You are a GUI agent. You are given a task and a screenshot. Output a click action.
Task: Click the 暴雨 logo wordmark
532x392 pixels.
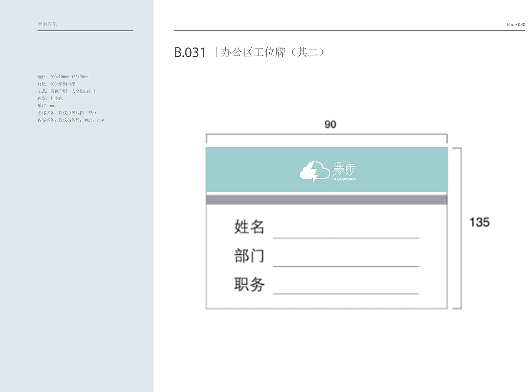[344, 168]
